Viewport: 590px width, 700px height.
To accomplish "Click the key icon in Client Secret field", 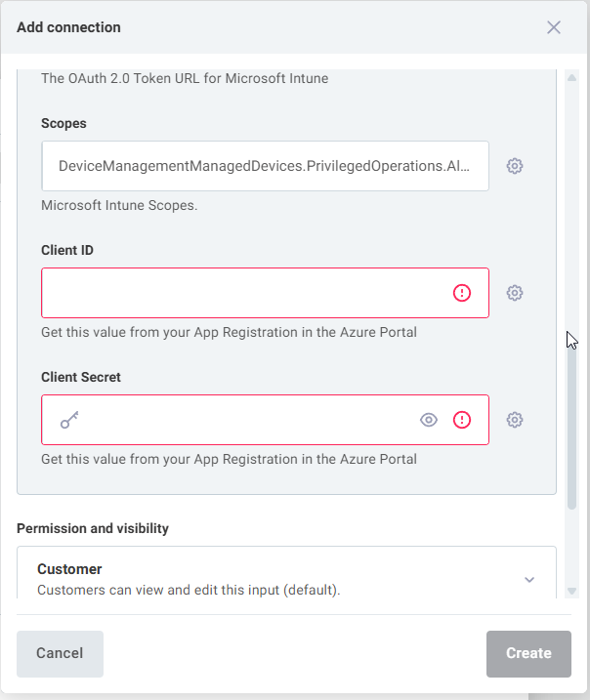I will click(x=69, y=420).
